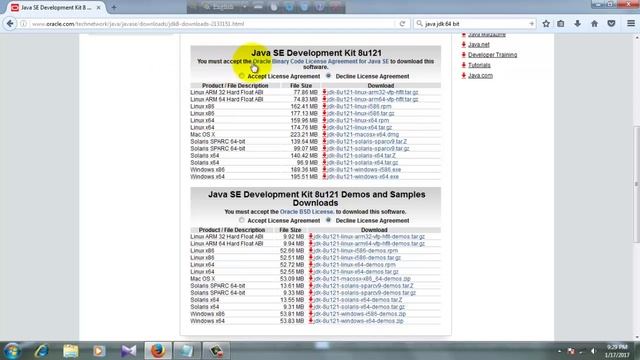
Task: Click the search box containing java jdk 64 bit
Action: click(476, 24)
